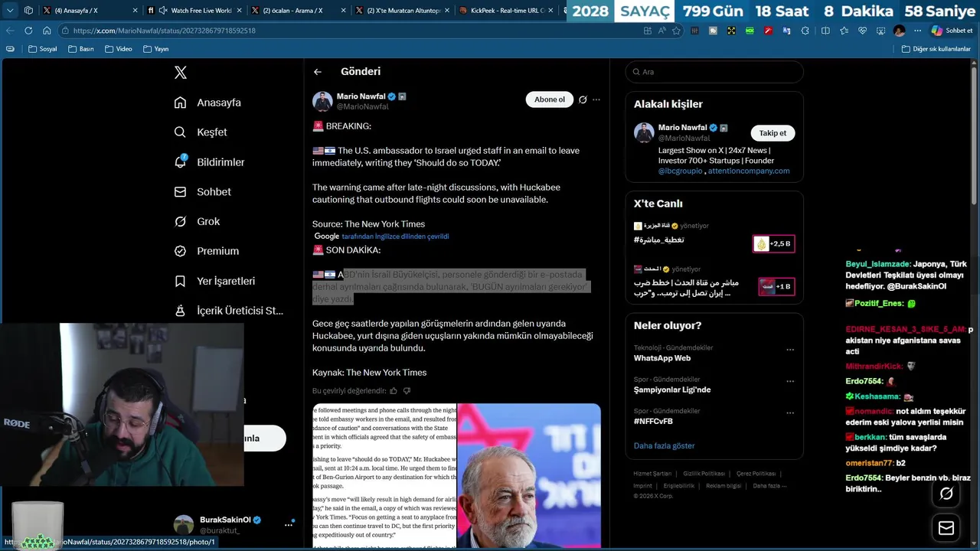
Task: Open Sohbet messages in sidebar
Action: click(x=202, y=192)
